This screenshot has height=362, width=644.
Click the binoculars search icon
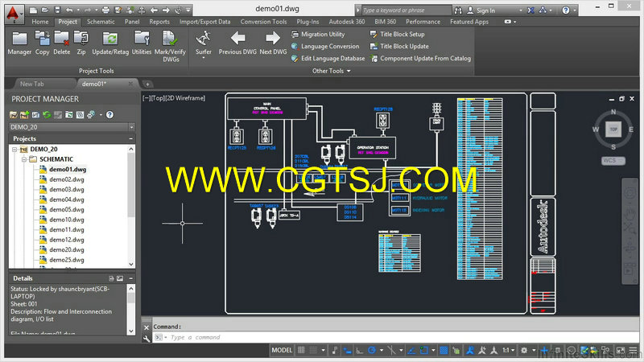click(458, 10)
